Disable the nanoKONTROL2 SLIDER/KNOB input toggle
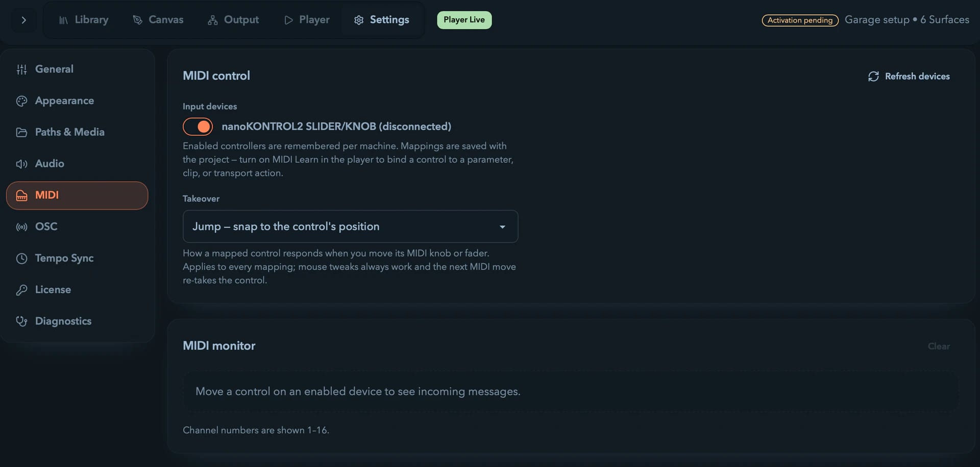The width and height of the screenshot is (980, 467). click(198, 127)
